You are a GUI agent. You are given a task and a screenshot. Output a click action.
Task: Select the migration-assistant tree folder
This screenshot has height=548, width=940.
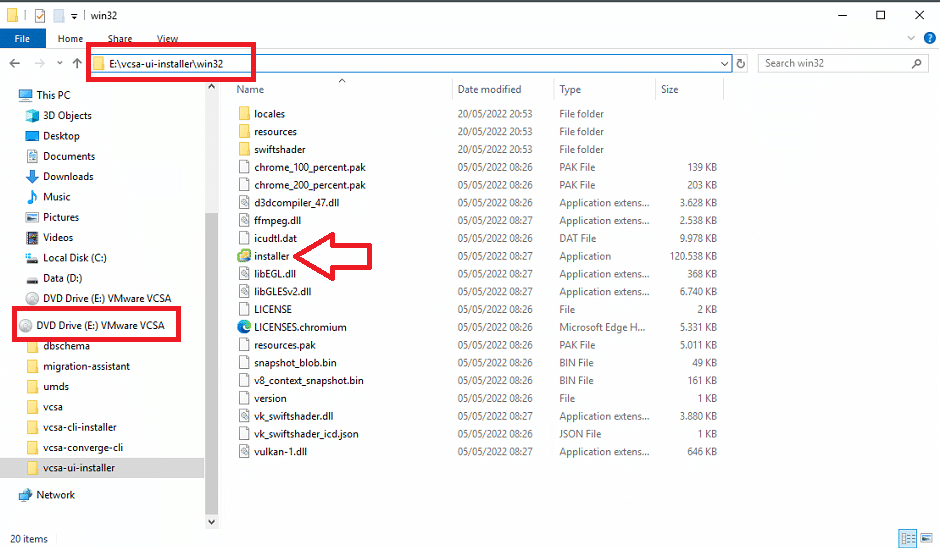click(86, 366)
